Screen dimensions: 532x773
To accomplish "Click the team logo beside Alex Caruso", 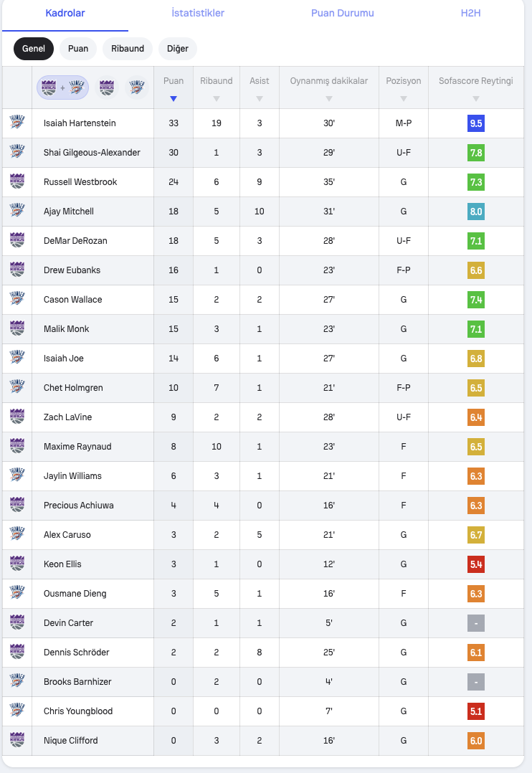I will 17,534.
